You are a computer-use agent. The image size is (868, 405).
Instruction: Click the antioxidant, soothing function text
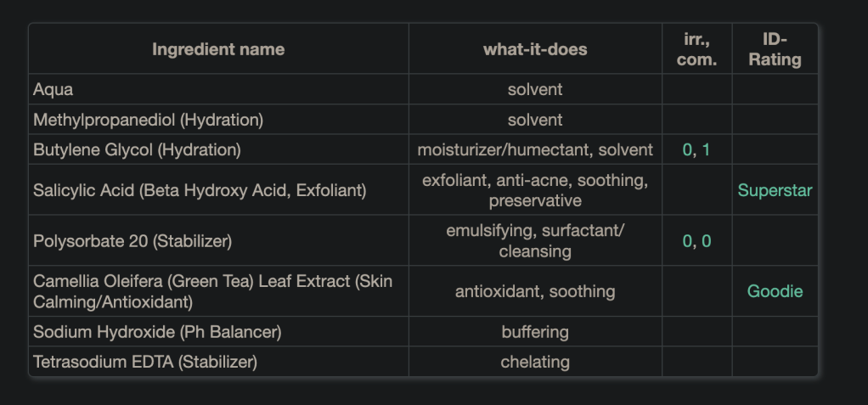click(535, 291)
